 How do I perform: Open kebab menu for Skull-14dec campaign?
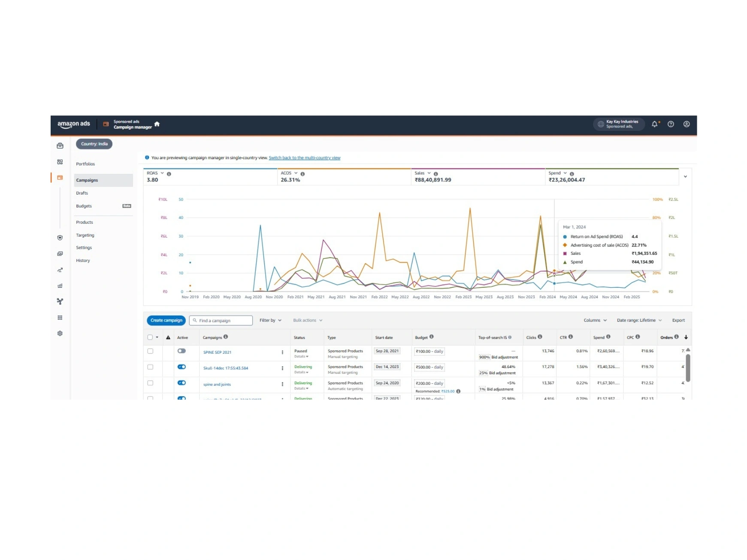coord(282,368)
